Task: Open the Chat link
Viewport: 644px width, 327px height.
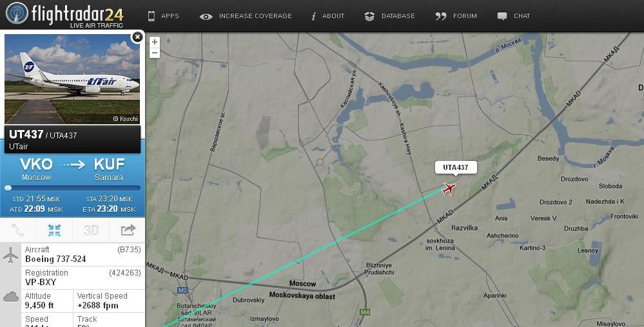Action: point(513,16)
